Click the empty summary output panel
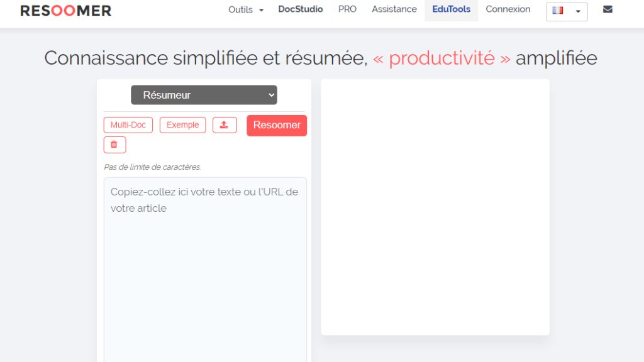 click(x=435, y=207)
